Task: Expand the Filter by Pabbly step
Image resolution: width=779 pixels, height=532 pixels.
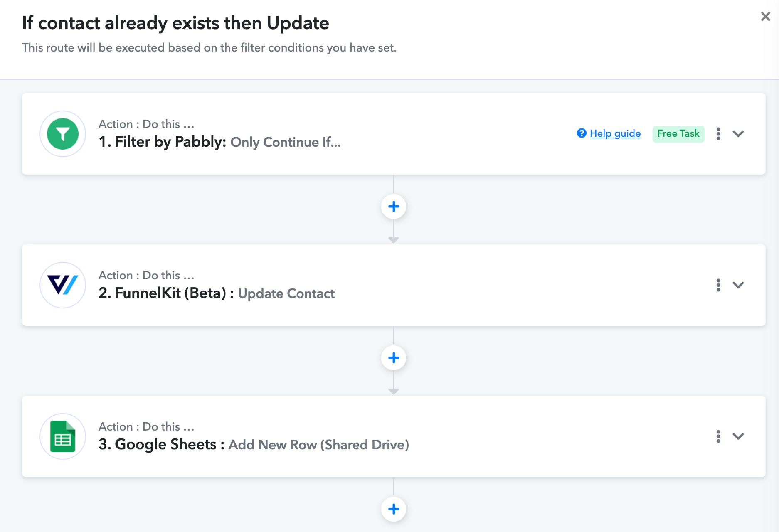Action: click(738, 134)
